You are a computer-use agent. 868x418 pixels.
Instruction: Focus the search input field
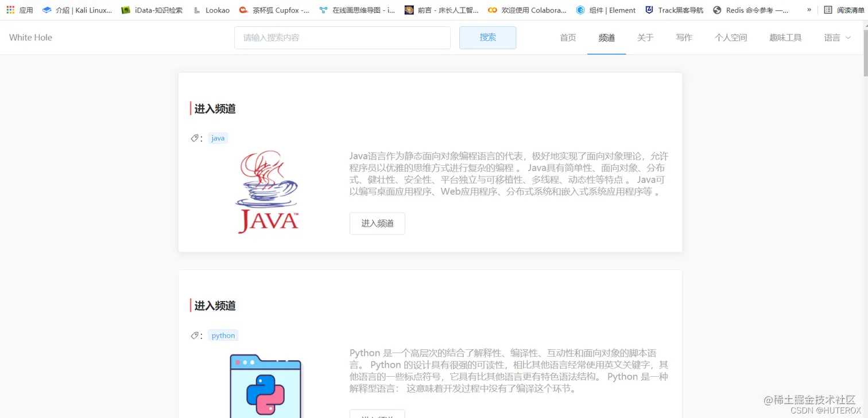(342, 38)
